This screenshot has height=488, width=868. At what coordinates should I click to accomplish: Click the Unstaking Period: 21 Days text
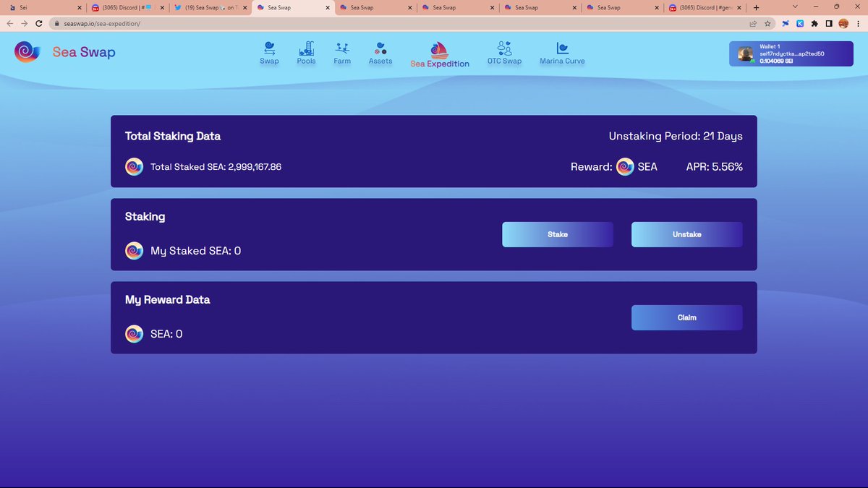click(x=676, y=136)
